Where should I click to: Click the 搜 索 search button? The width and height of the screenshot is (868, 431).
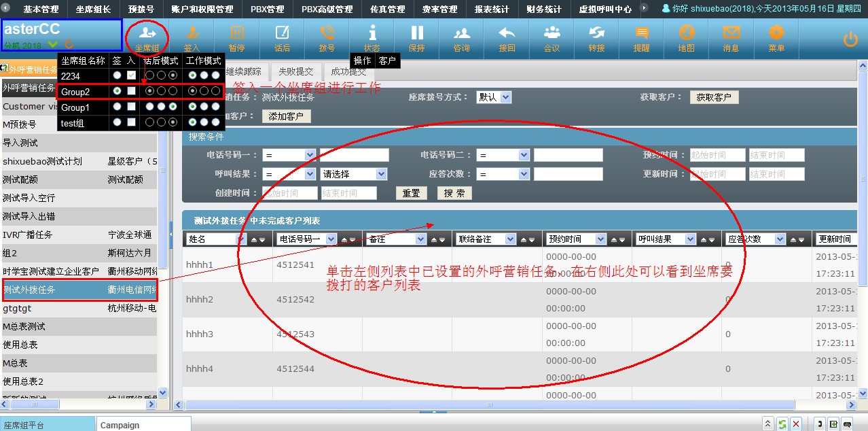point(454,193)
